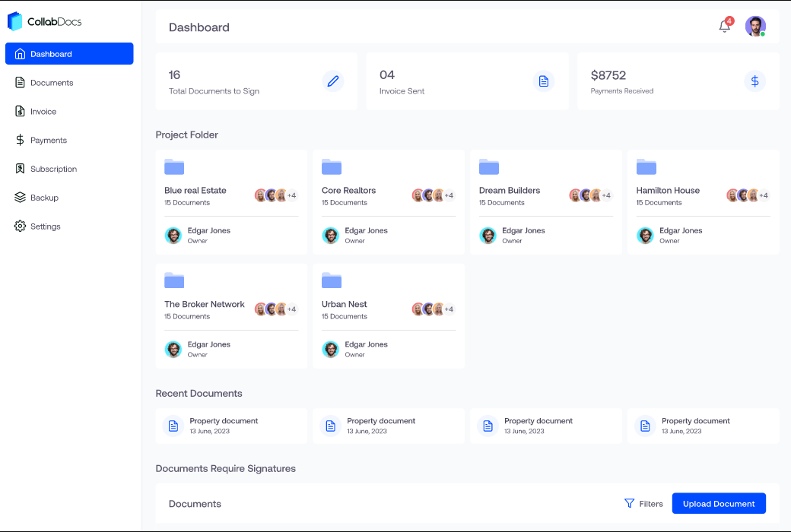Image resolution: width=791 pixels, height=532 pixels.
Task: Open Filters for documents list
Action: [x=643, y=503]
